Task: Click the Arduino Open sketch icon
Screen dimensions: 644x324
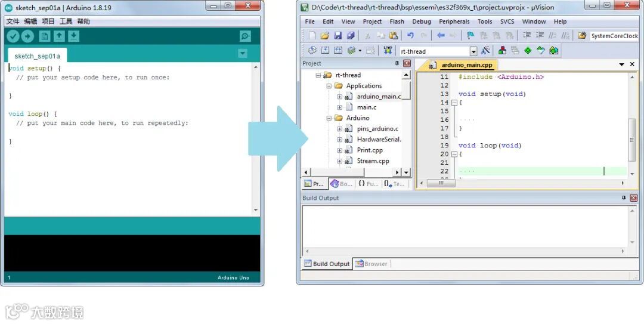Action: pos(59,36)
